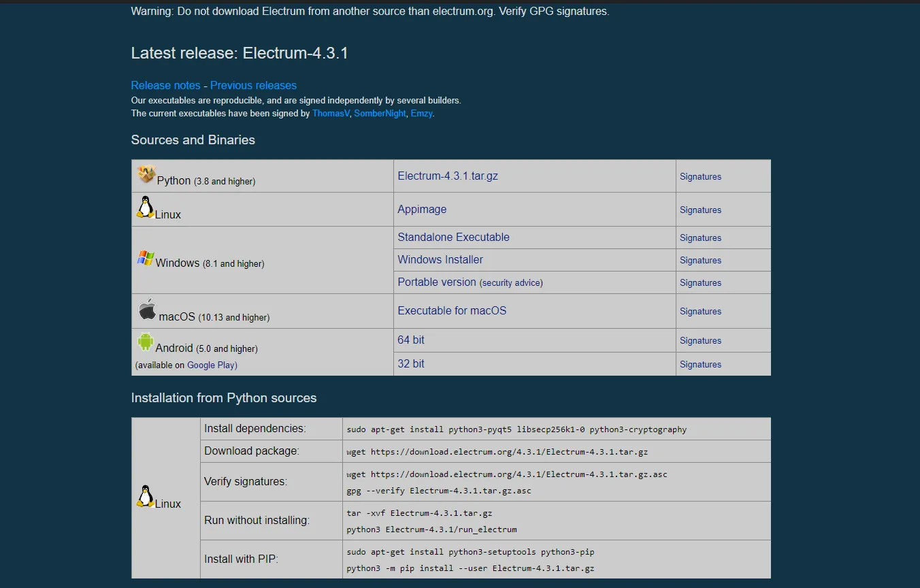Image resolution: width=920 pixels, height=588 pixels.
Task: Click the apt-get install python3-setuptools command
Action: (x=470, y=552)
